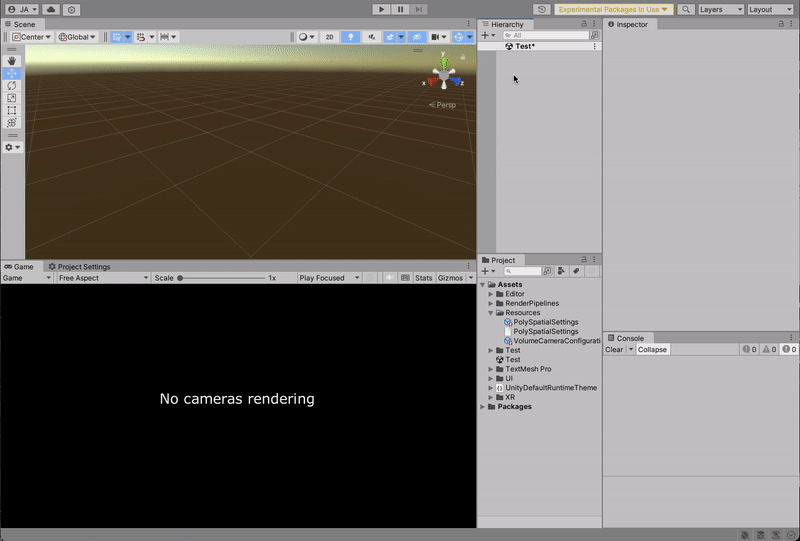800x541 pixels.
Task: Open the Free Aspect dropdown
Action: [103, 278]
